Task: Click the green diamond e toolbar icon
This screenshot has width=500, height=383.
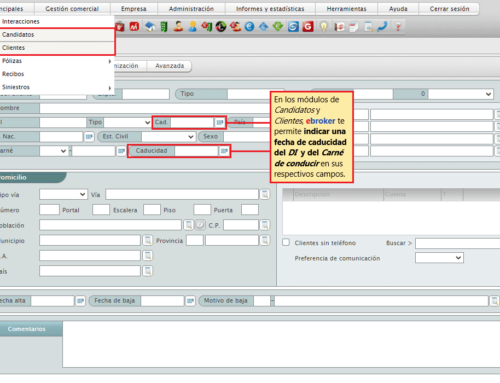Action: (x=278, y=27)
